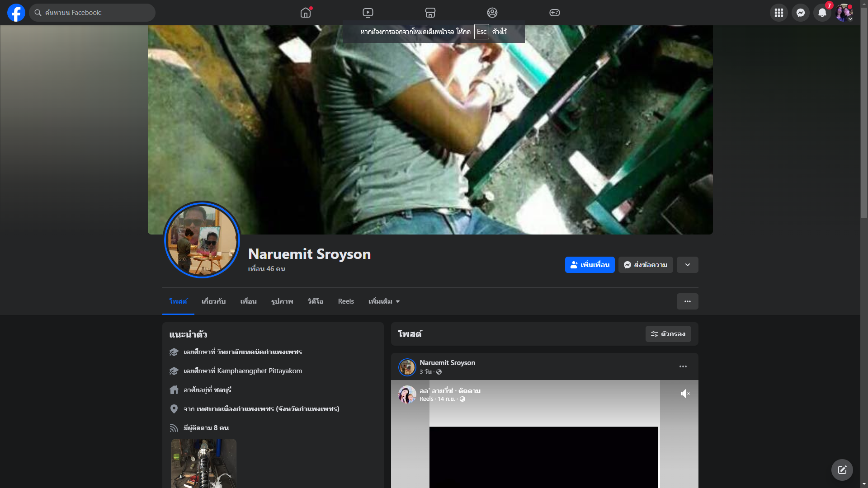
Task: Open the three-dot post options menu
Action: click(x=683, y=366)
